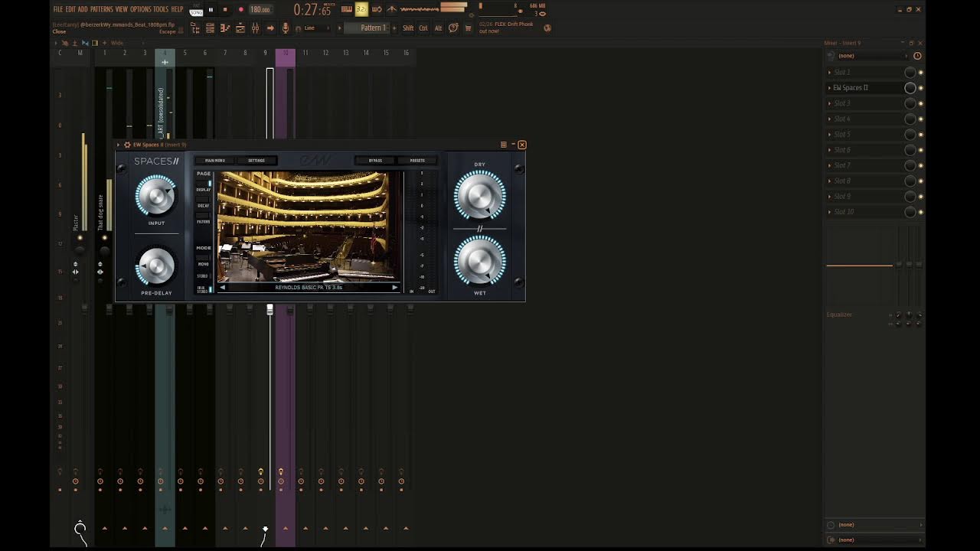Expand the EW Spaces II slot arrow
This screenshot has height=551, width=980.
(829, 88)
